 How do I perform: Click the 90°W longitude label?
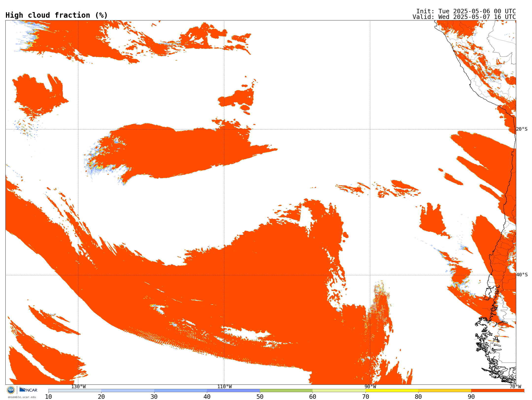[370, 387]
